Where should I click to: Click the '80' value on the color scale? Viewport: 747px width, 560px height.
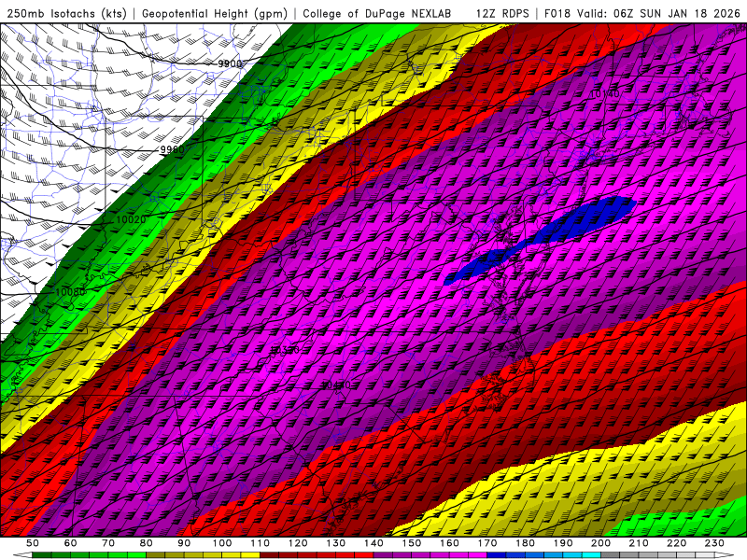click(147, 543)
